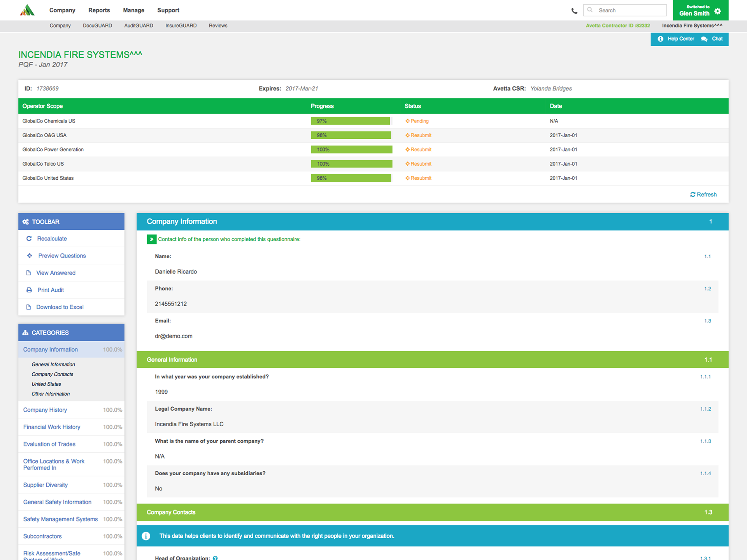The height and width of the screenshot is (560, 747).
Task: Click Pending status icon for GlobalCo Chemicals US
Action: (407, 121)
